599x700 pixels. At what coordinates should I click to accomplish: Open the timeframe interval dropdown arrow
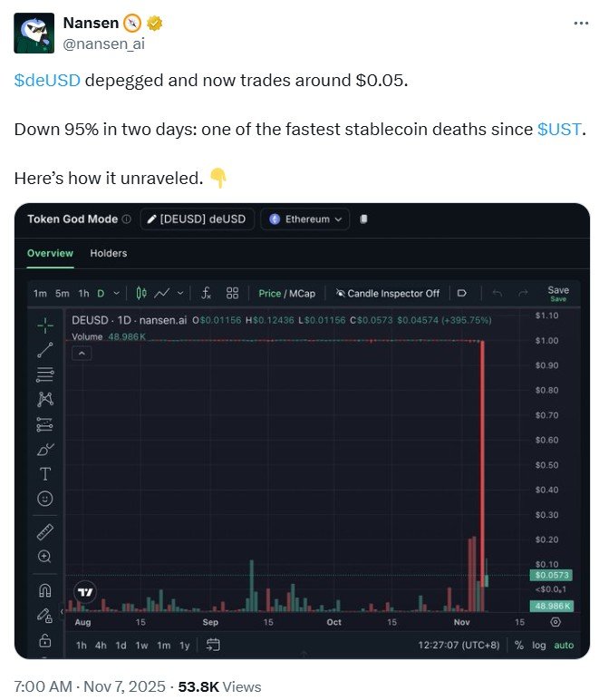pos(114,293)
